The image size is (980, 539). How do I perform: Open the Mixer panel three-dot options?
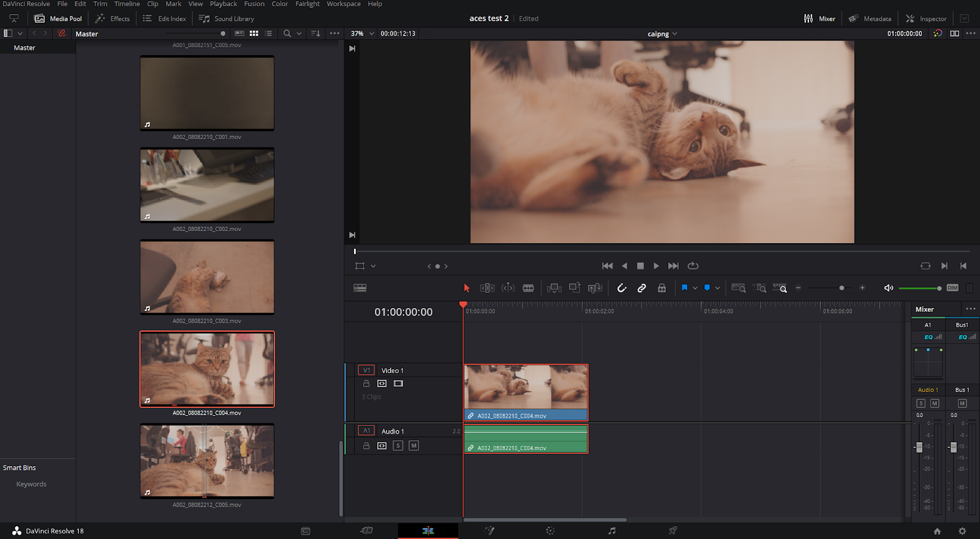coord(971,309)
